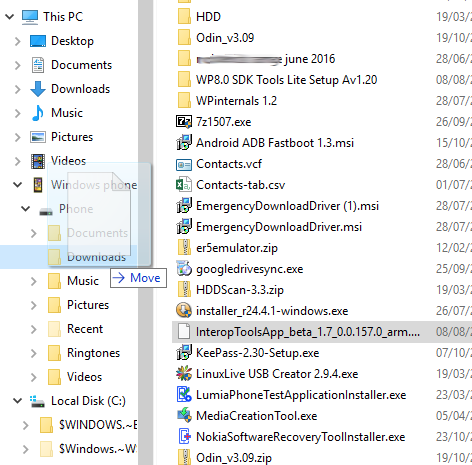The height and width of the screenshot is (465, 472).
Task: Collapse the Phone storage tree node
Action: 26,209
